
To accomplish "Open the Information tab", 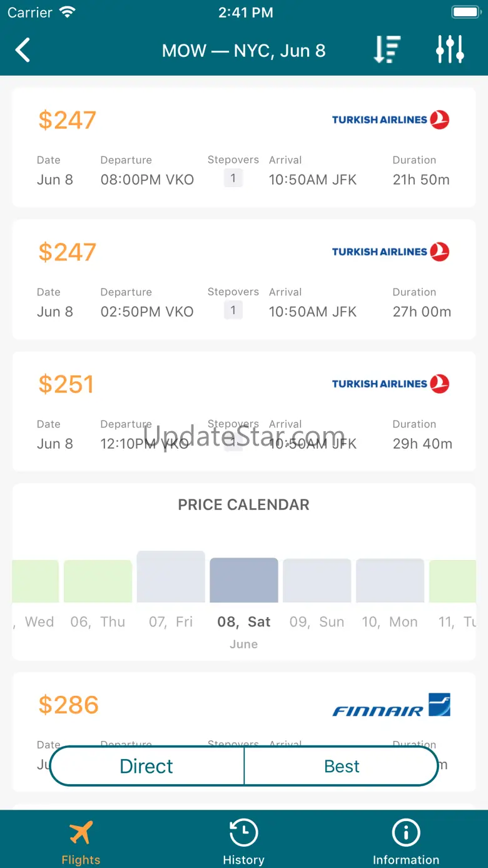I will [405, 842].
